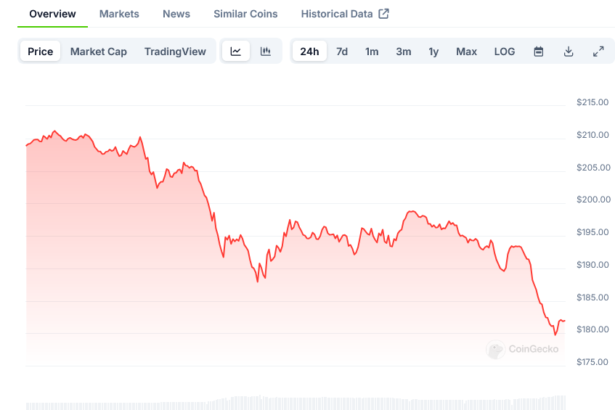Viewport: 615px width, 410px height.
Task: Show Max time range
Action: pos(466,51)
